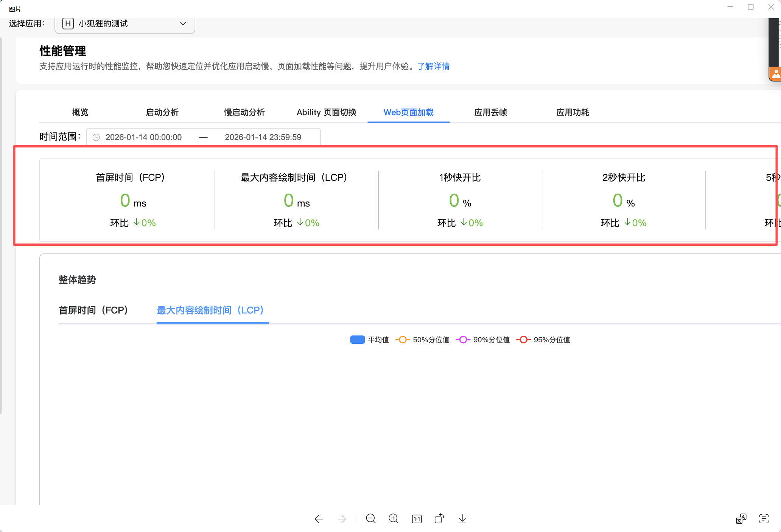Click the rotate image icon

(x=439, y=519)
